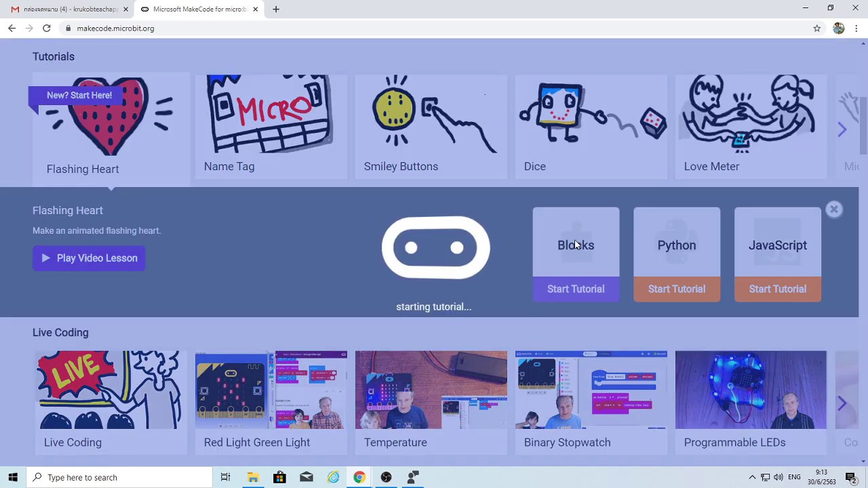The height and width of the screenshot is (488, 868).
Task: Open the Mail app from the taskbar
Action: pos(307,477)
